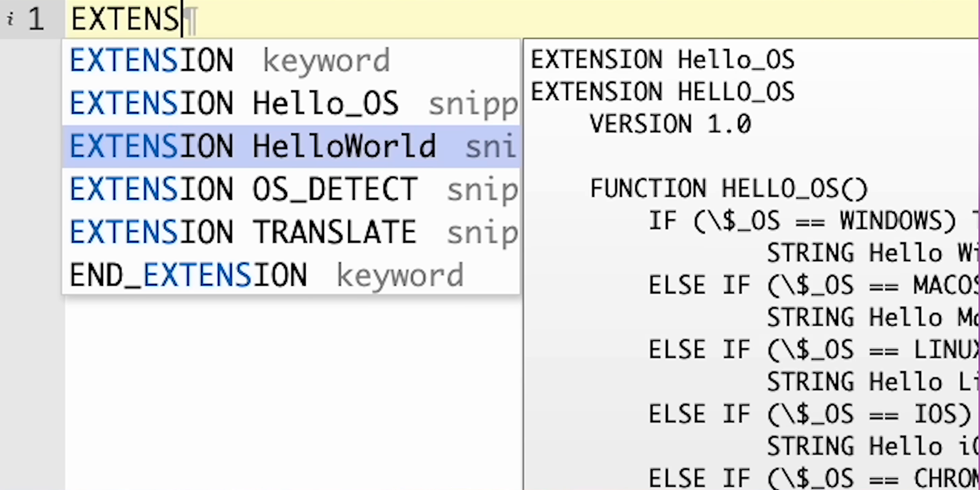The width and height of the screenshot is (980, 490).
Task: Click FUNCTION HELLO_OS() in the snippet preview
Action: 729,188
